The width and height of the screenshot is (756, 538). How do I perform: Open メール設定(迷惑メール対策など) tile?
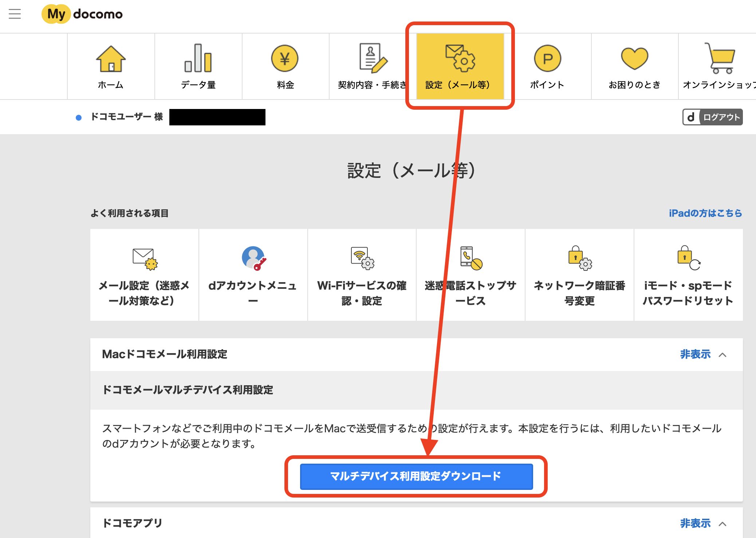click(144, 275)
